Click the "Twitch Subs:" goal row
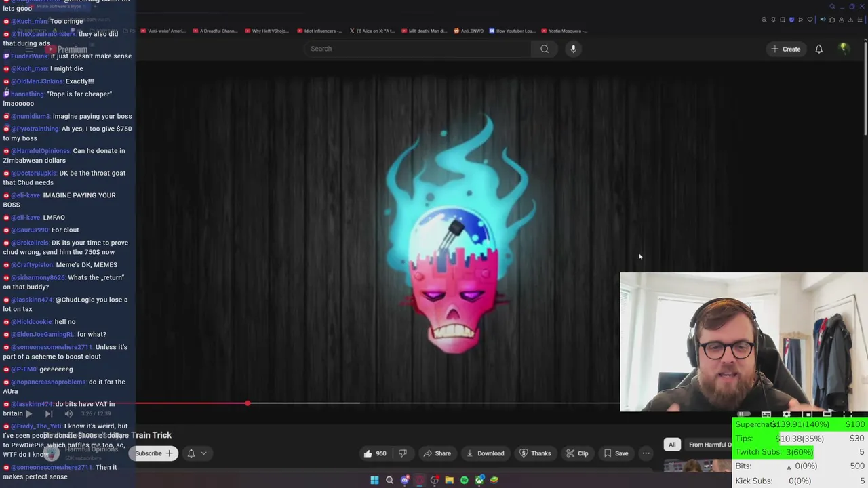The height and width of the screenshot is (488, 868). [x=800, y=452]
